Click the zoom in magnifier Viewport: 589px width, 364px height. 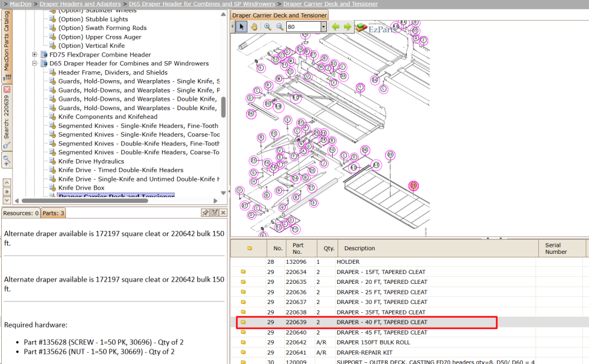[x=267, y=27]
